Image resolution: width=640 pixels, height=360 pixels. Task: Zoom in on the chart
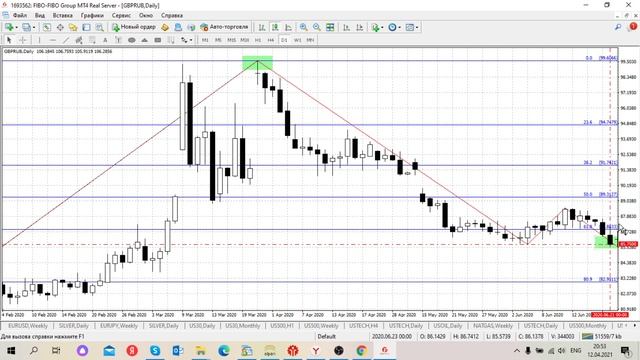(304, 27)
